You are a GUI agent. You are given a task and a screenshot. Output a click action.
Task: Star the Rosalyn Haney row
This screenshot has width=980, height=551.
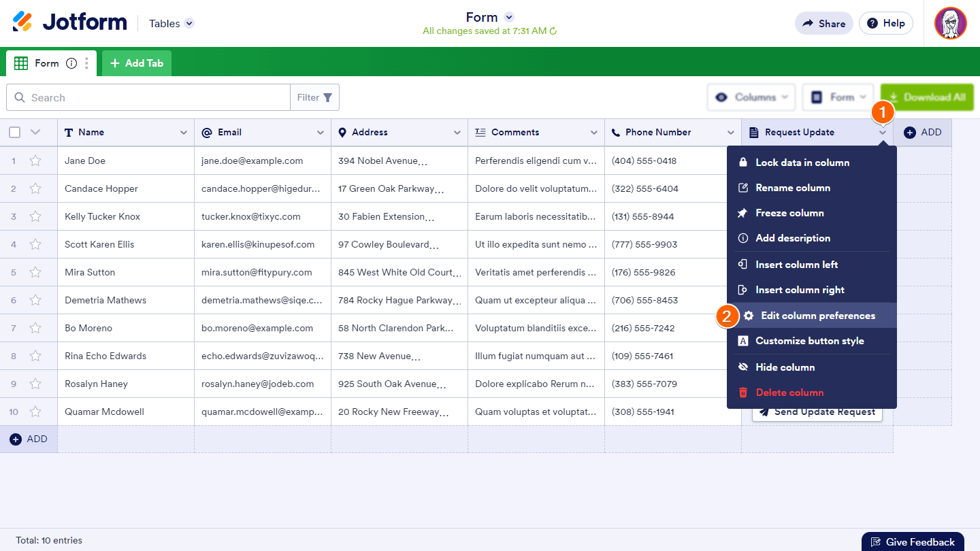35,384
